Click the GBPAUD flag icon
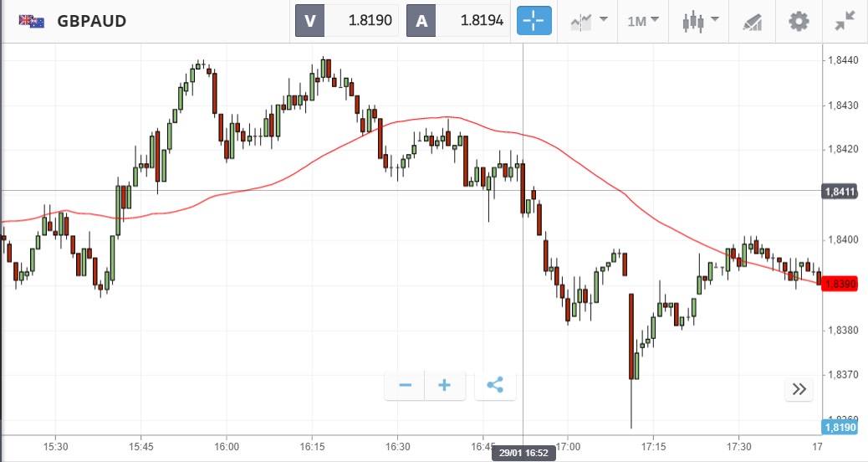The image size is (868, 462). (32, 21)
